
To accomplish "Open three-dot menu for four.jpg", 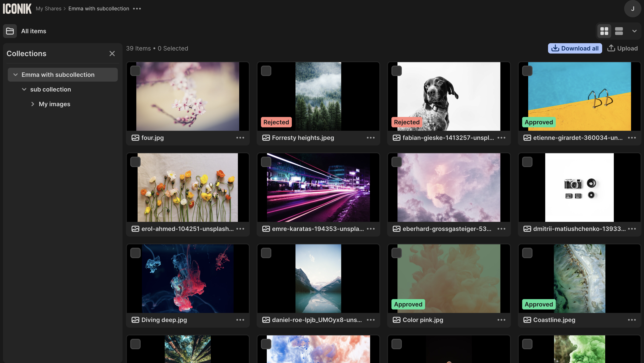I will tap(240, 138).
